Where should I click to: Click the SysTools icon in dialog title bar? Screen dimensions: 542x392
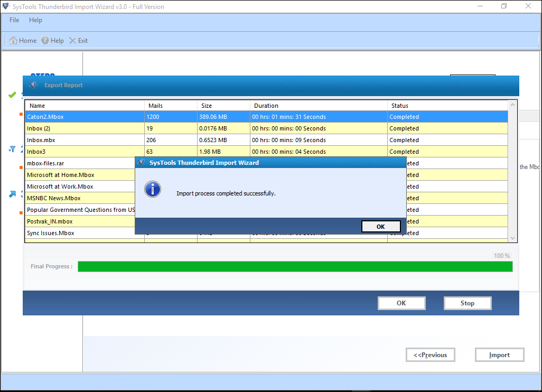tap(141, 163)
